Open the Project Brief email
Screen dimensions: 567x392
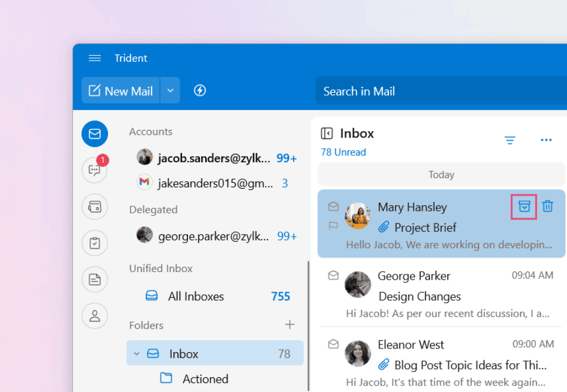click(x=441, y=223)
